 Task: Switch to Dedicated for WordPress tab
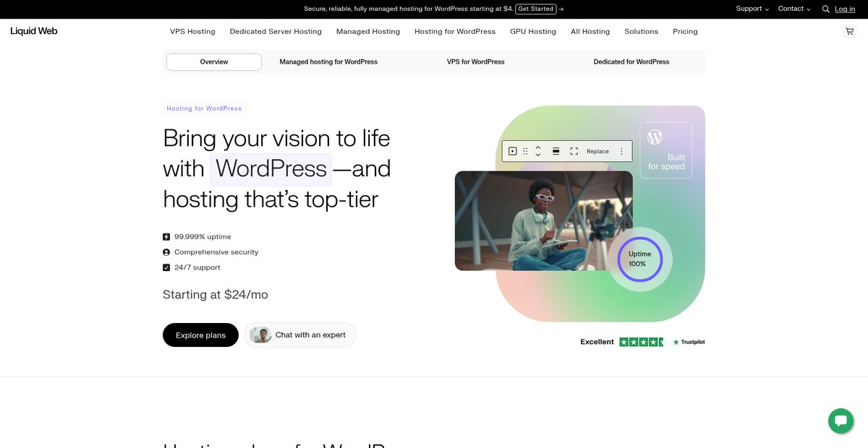coord(631,62)
